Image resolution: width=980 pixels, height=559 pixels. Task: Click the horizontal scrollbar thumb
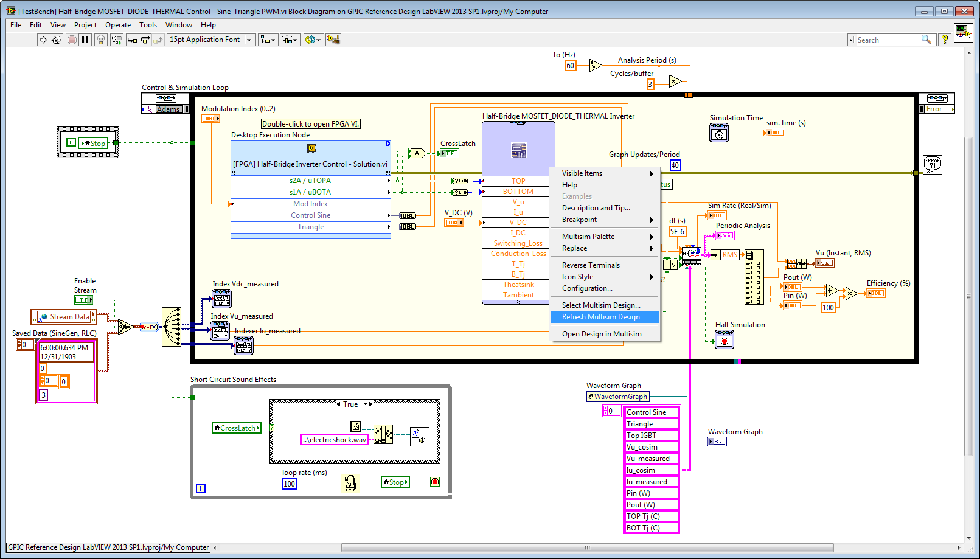(x=587, y=547)
